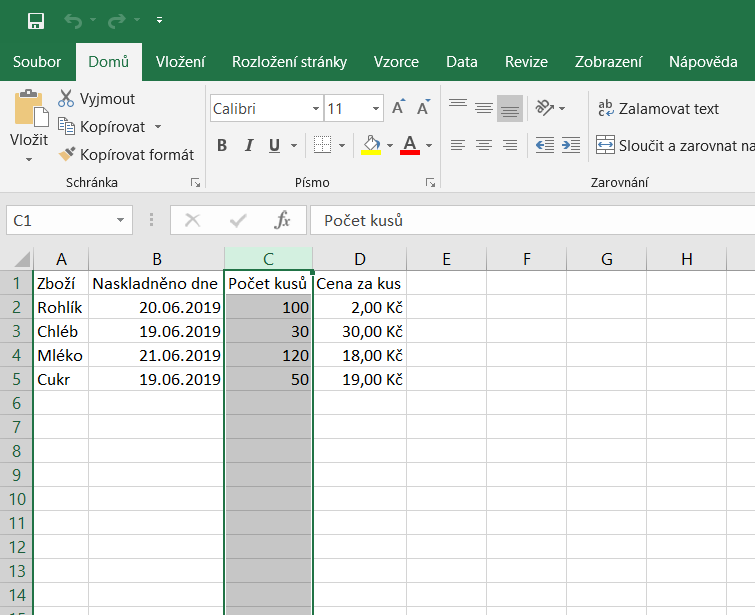Toggle left horizontal text alignment
The height and width of the screenshot is (615, 755).
click(x=458, y=145)
